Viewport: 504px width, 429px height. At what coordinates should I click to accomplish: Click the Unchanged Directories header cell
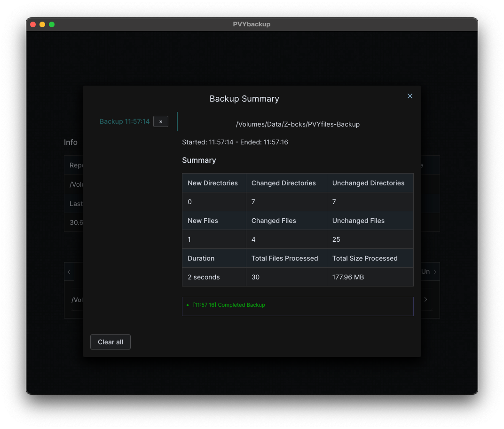click(x=370, y=183)
